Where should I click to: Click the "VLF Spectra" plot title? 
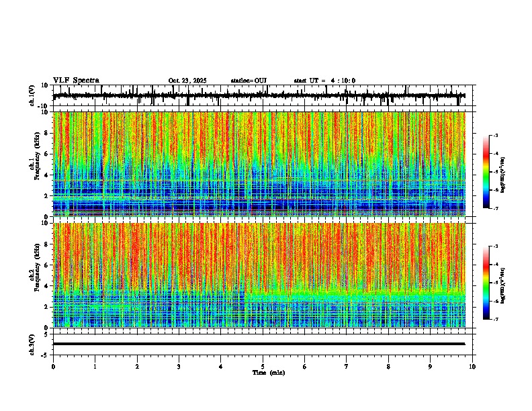76,81
